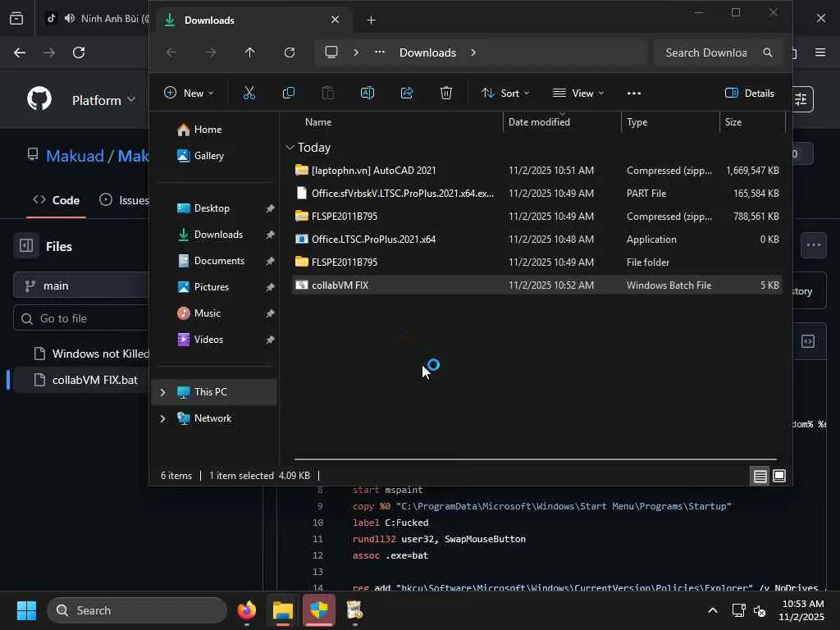Expand This PC in navigation pane
Screen dimensions: 840x630
point(163,392)
